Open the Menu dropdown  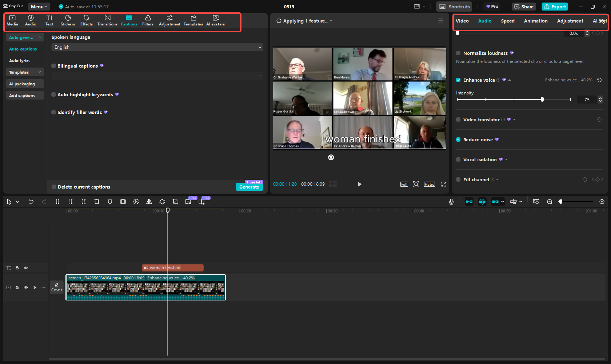[39, 7]
